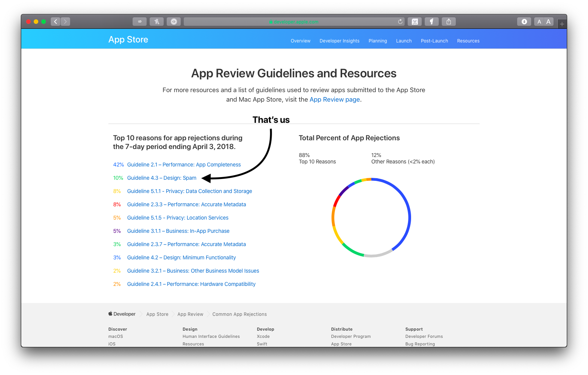This screenshot has height=375, width=588.
Task: Open Guideline 2.4.1 Hardware Compatibility link
Action: [x=191, y=284]
